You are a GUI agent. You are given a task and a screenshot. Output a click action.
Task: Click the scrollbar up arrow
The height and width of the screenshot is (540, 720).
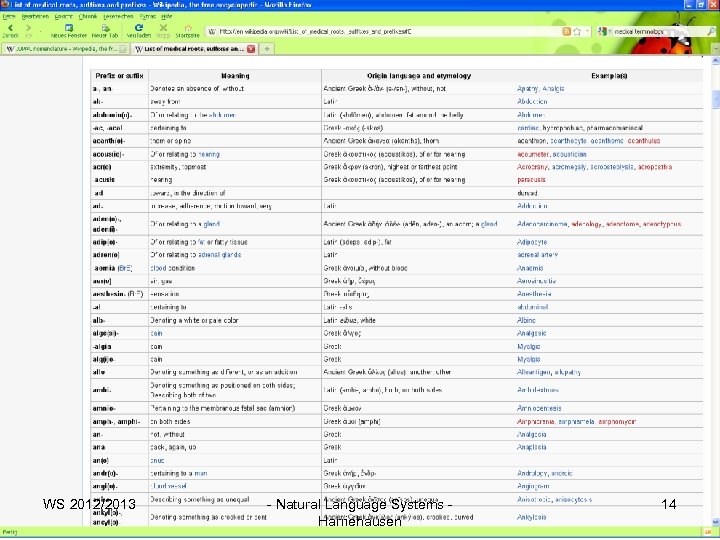coord(715,60)
